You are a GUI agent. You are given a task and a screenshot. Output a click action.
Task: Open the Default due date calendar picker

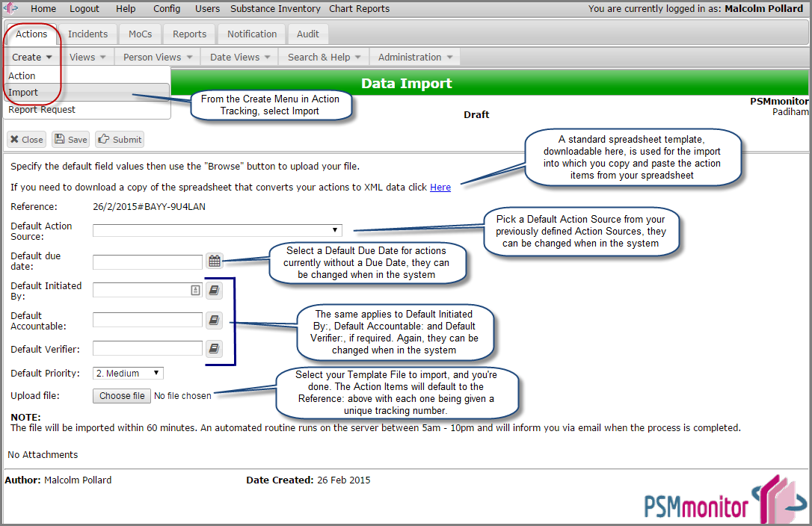[215, 262]
